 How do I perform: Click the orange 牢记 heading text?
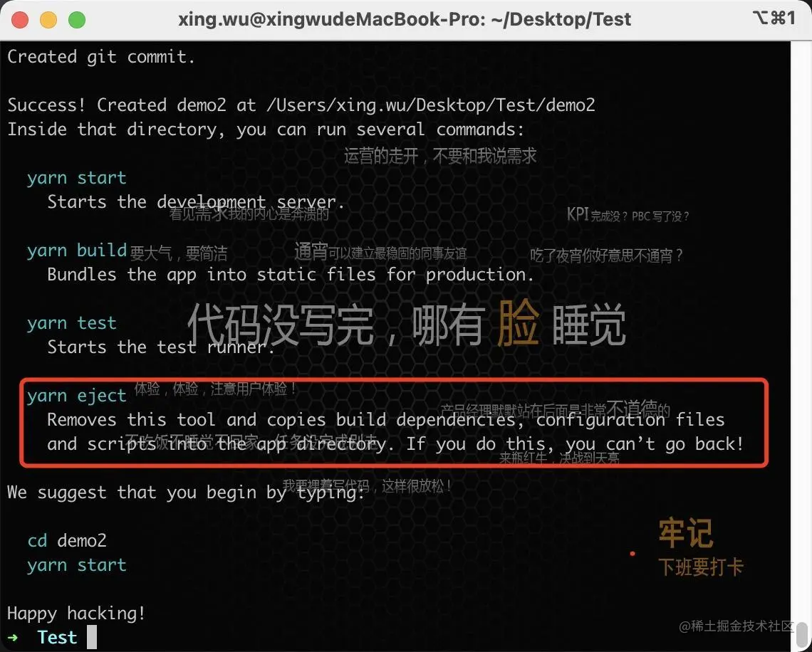click(x=686, y=533)
